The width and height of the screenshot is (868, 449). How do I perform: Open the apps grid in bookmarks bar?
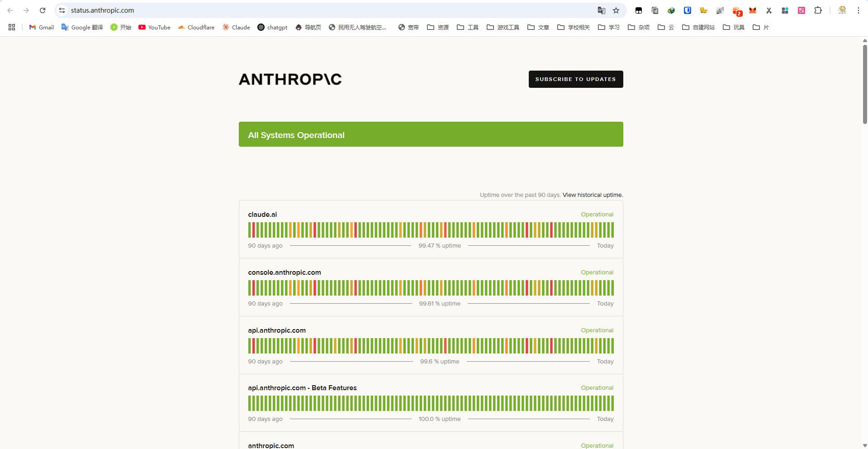click(12, 27)
